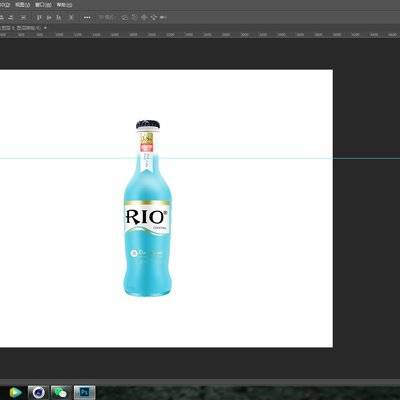This screenshot has height=400, width=400.
Task: Open the 窗口(W) menu
Action: pyautogui.click(x=43, y=5)
